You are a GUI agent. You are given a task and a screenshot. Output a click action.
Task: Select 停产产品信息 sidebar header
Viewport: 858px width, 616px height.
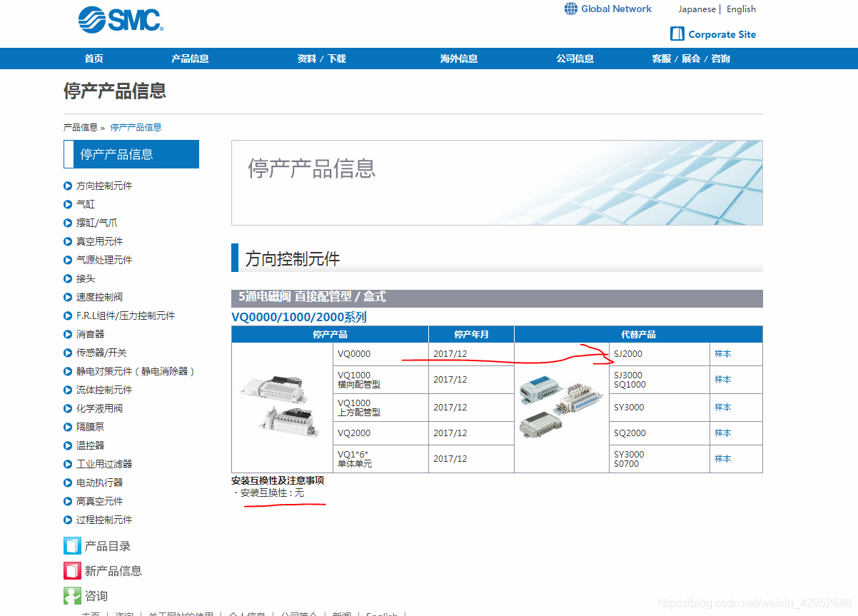click(131, 154)
